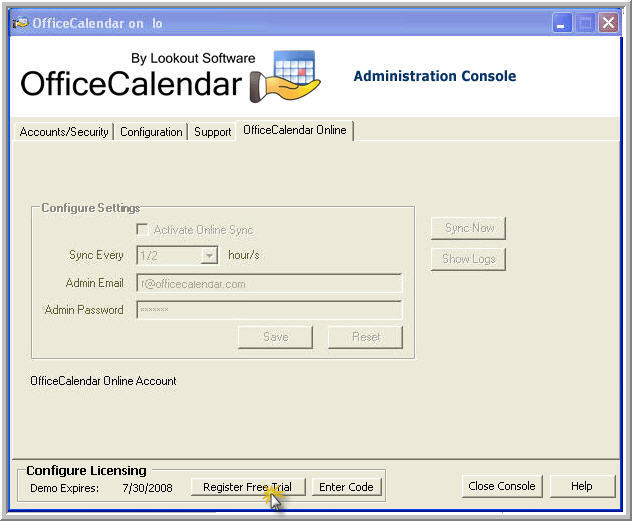Click the Administration Console heading
632x521 pixels.
(x=434, y=76)
